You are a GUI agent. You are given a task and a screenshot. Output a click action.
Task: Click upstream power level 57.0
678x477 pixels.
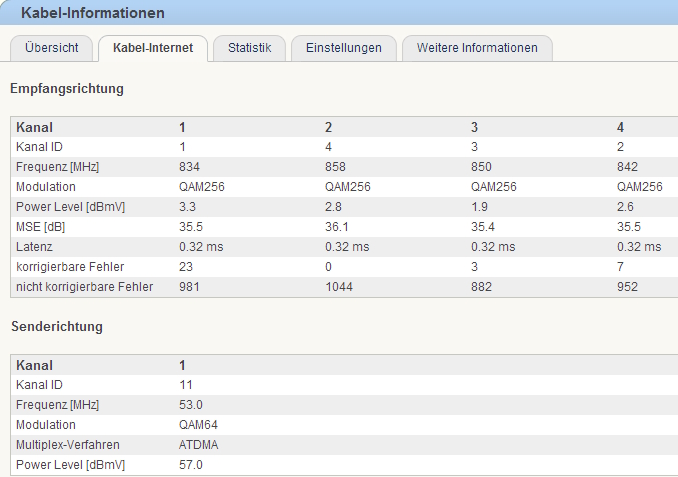tap(191, 465)
